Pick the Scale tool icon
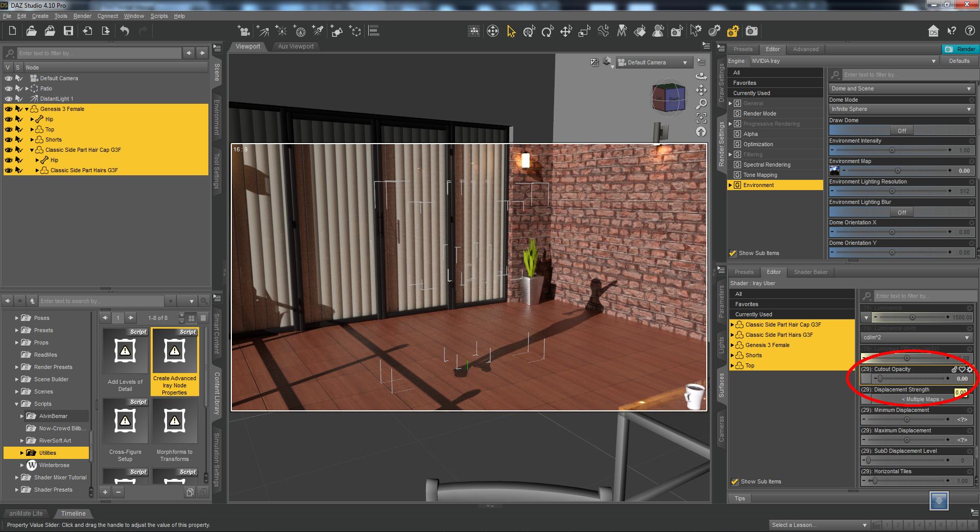 tap(584, 31)
